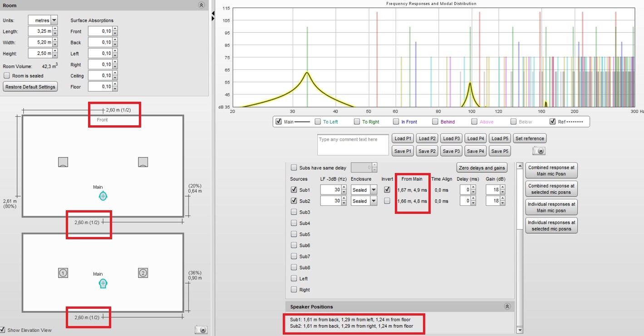Image resolution: width=644 pixels, height=336 pixels.
Task: Collapse the Speaker Positions section chevron
Action: coord(507,306)
